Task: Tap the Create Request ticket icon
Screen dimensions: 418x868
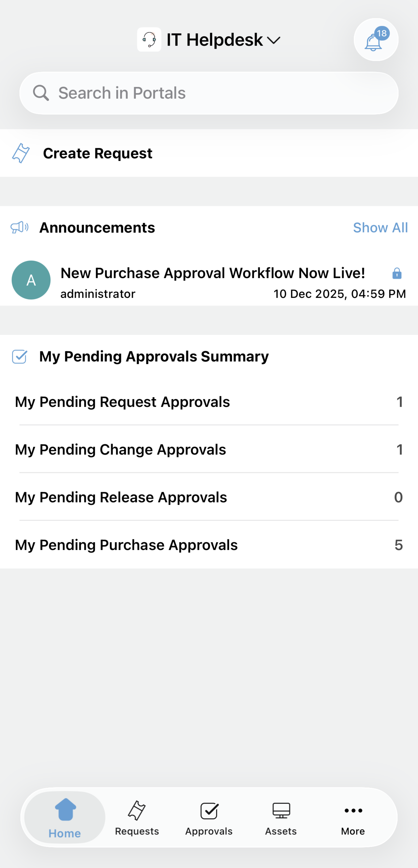Action: click(21, 153)
